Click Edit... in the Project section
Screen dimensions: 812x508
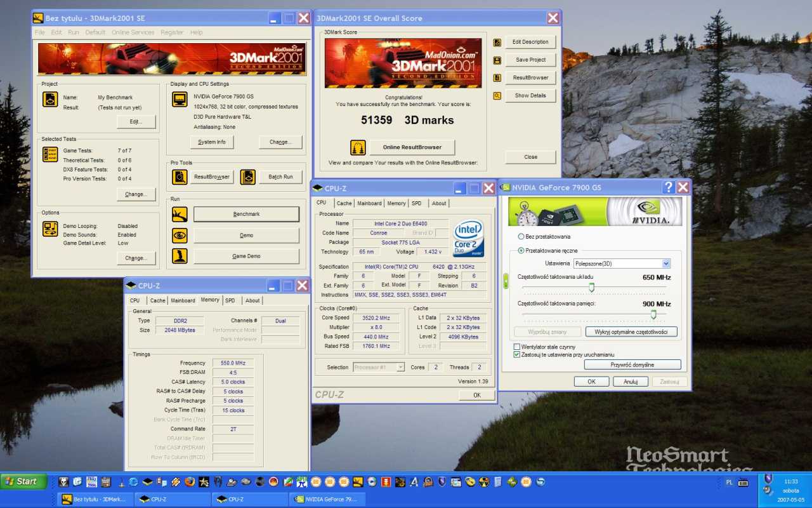pos(136,121)
